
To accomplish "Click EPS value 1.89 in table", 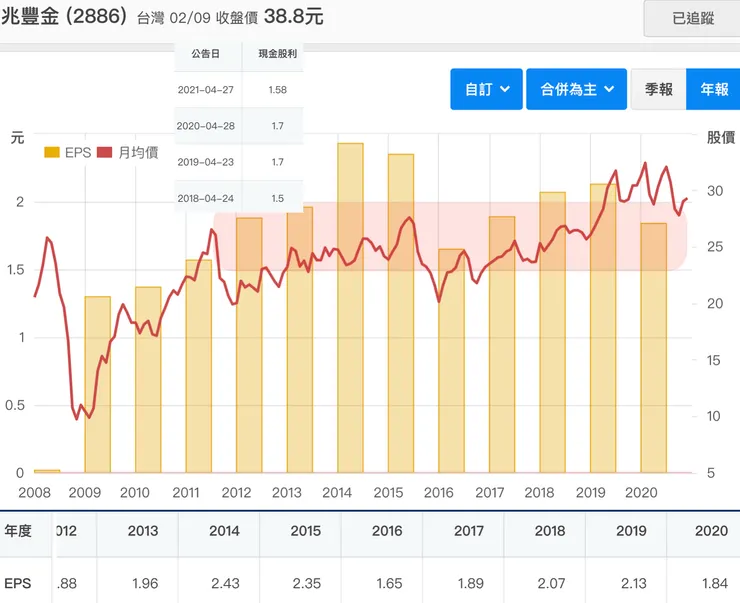I will click(x=471, y=584).
